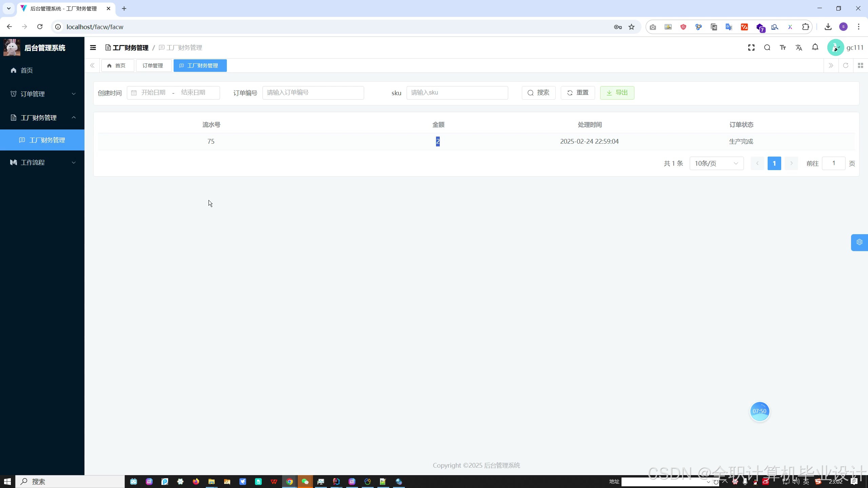The image size is (868, 488).
Task: Expand the 工作流程 sidebar menu
Action: pyautogui.click(x=42, y=162)
